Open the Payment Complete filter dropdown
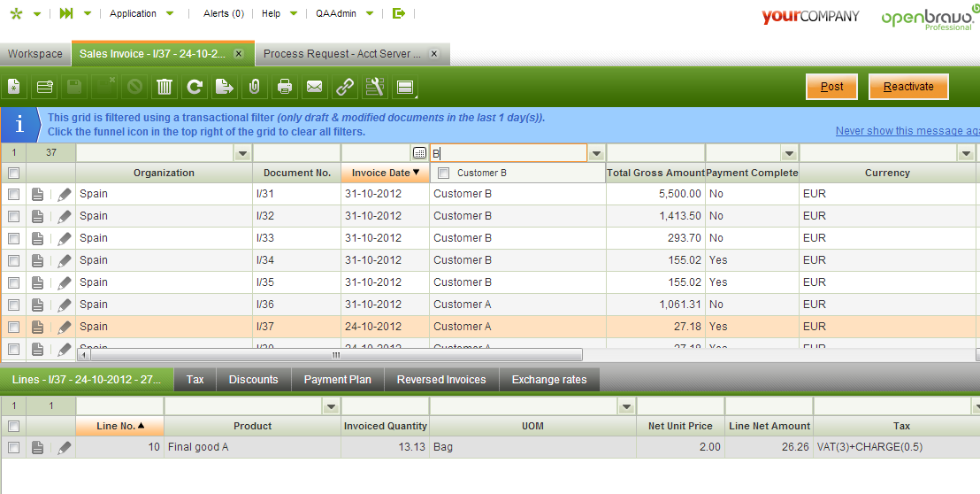This screenshot has width=980, height=494. point(789,153)
